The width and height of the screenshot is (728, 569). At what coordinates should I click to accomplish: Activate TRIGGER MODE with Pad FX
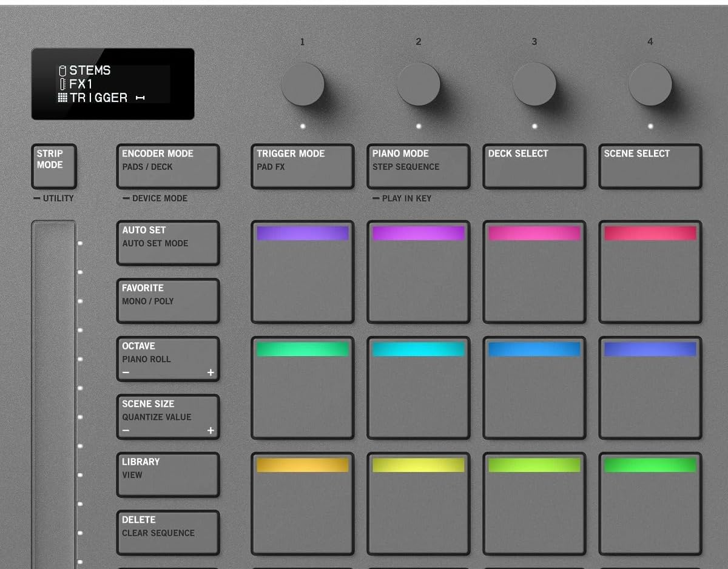tap(302, 166)
